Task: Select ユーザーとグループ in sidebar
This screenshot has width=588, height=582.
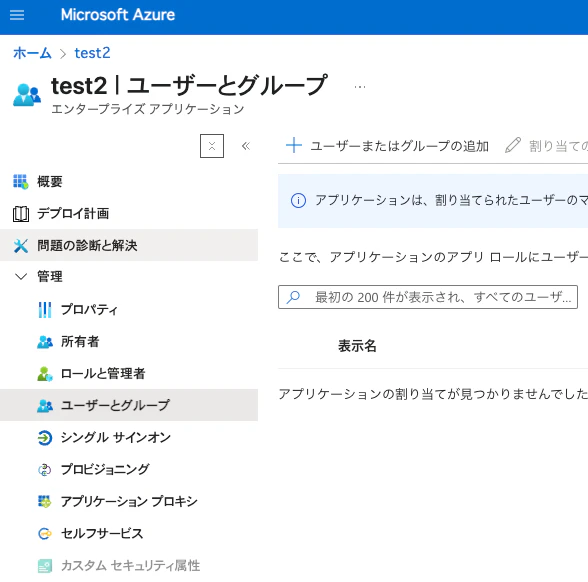Action: coord(129,405)
